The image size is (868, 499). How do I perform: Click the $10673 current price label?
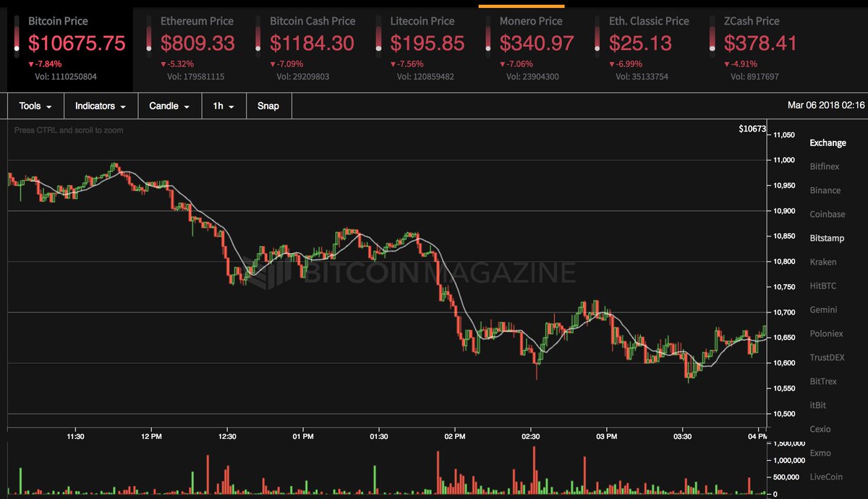[x=752, y=129]
